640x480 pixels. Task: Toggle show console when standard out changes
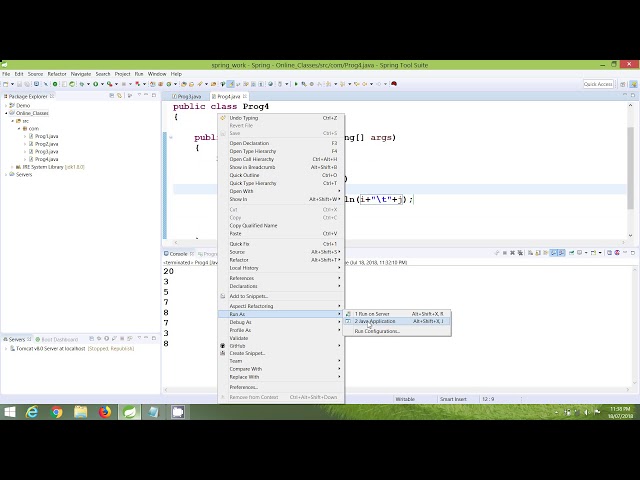(554, 253)
